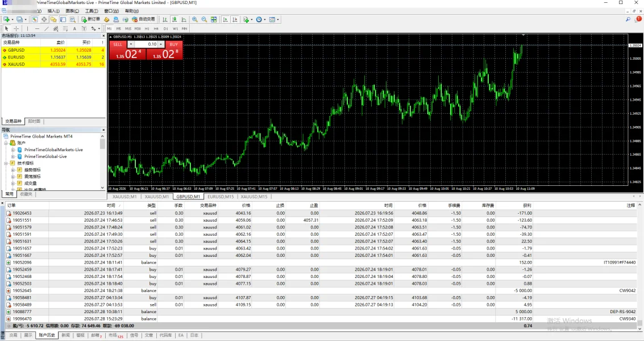Switch to H1 timeframe
This screenshot has height=341, width=644.
click(x=147, y=29)
